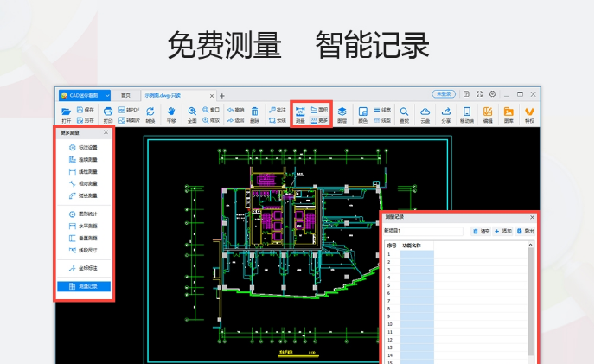Choose 另存 (save as) in toolbar

pos(86,120)
